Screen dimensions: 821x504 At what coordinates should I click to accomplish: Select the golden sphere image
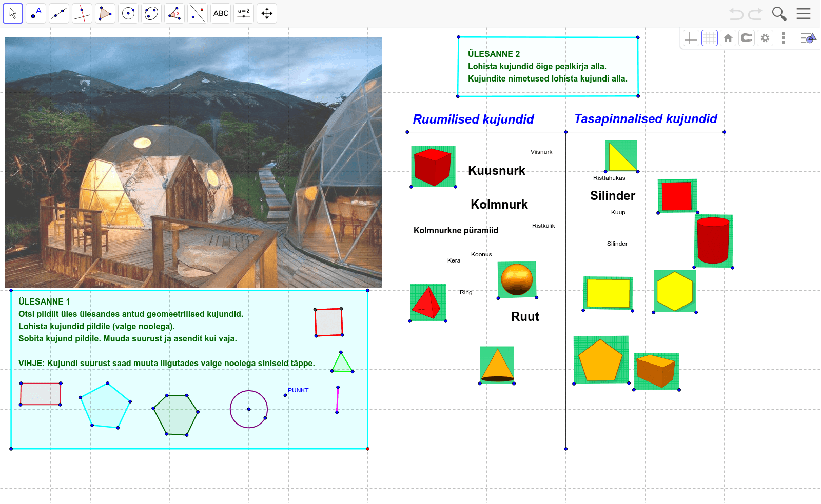tap(517, 279)
